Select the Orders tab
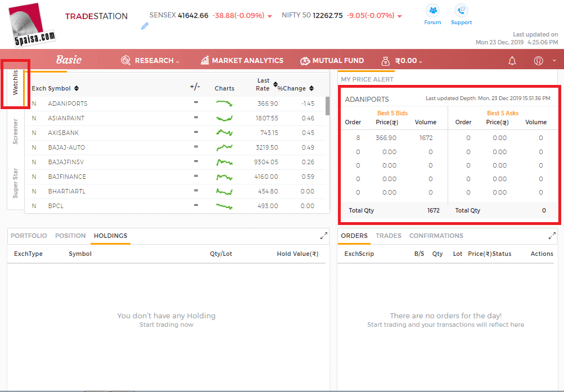564x392 pixels. [354, 236]
